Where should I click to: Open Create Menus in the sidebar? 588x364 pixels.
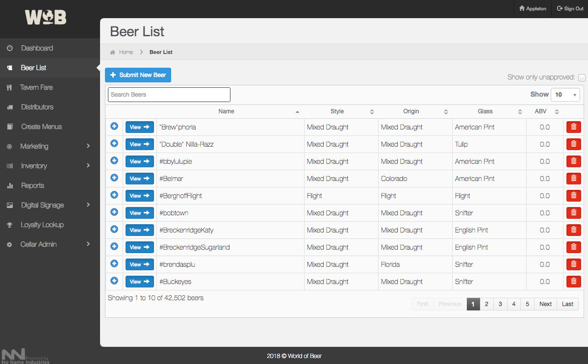click(50, 127)
